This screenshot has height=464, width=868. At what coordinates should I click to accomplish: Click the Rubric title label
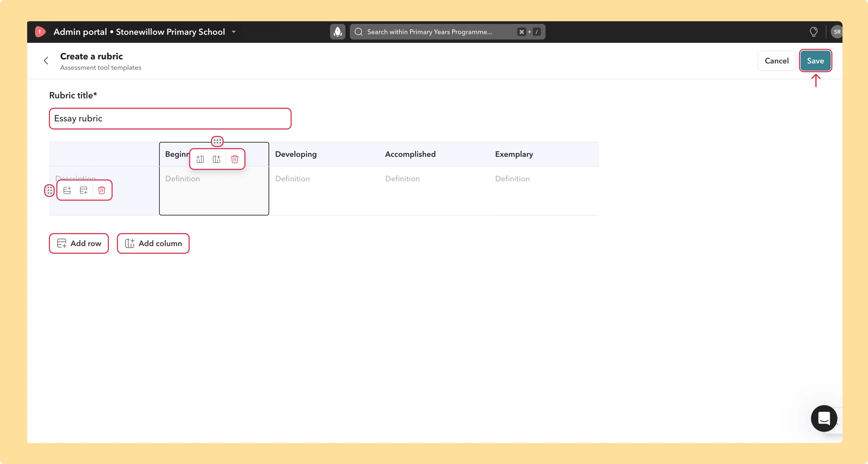point(73,95)
